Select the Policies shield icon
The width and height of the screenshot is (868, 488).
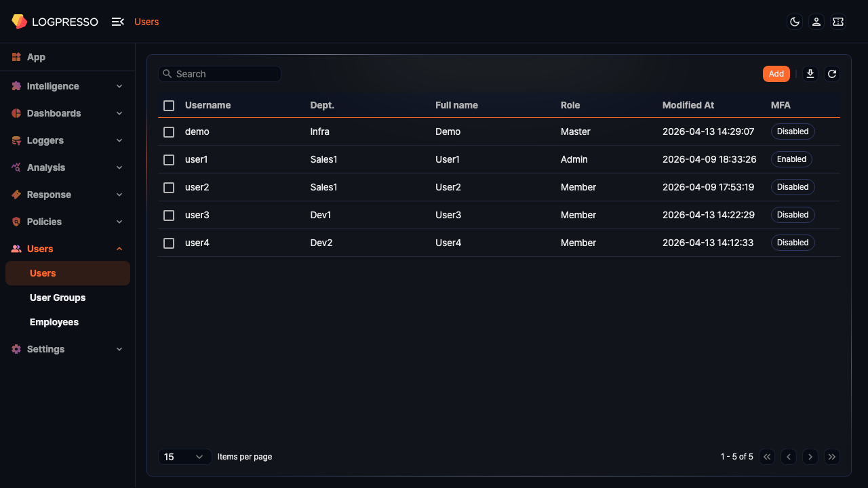[x=16, y=222]
